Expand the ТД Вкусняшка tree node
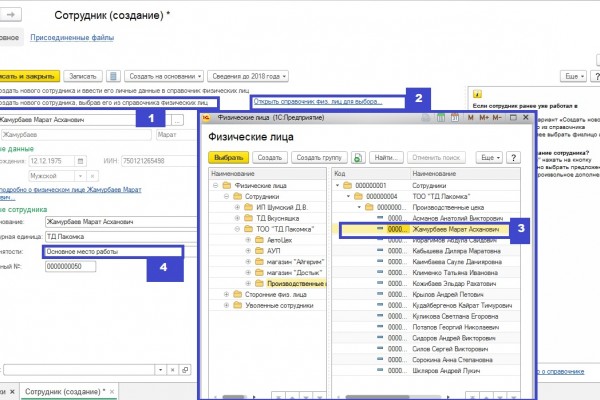Screen dimensions: 600x400 click(237, 218)
